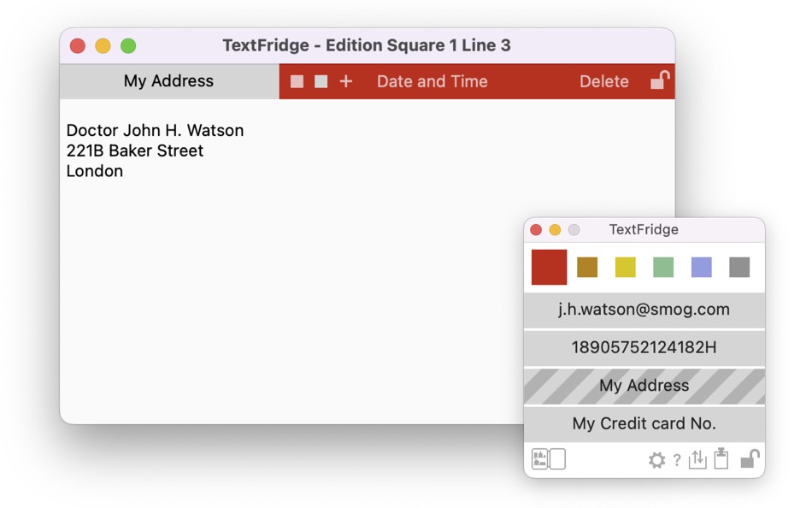Insert Date and Time
The height and width of the screenshot is (508, 812).
tap(432, 81)
